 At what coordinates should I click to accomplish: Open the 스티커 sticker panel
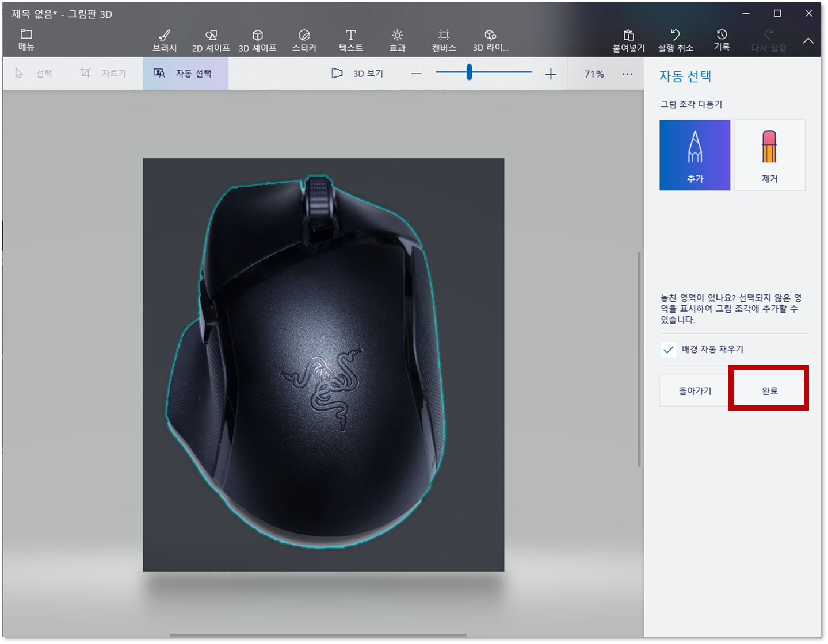tap(304, 40)
